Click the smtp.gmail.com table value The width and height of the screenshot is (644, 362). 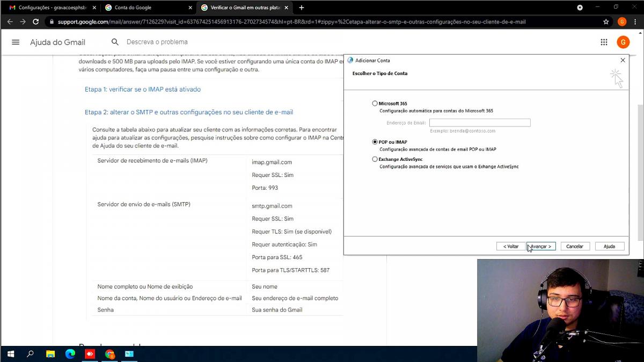point(272,206)
